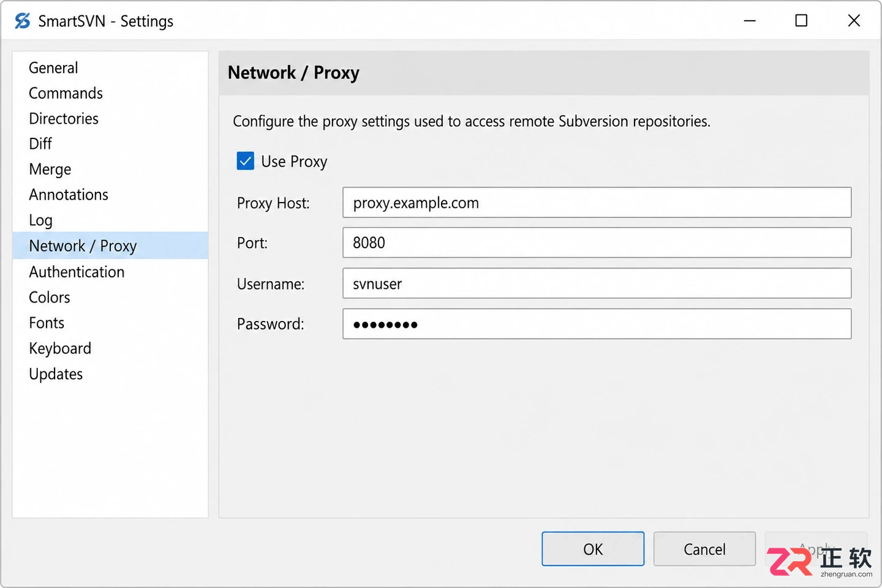This screenshot has height=588, width=882.
Task: Click the Password field
Action: coord(597,324)
